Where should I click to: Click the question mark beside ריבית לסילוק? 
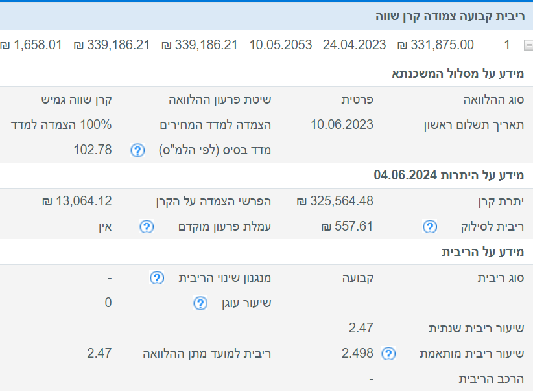coord(430,227)
